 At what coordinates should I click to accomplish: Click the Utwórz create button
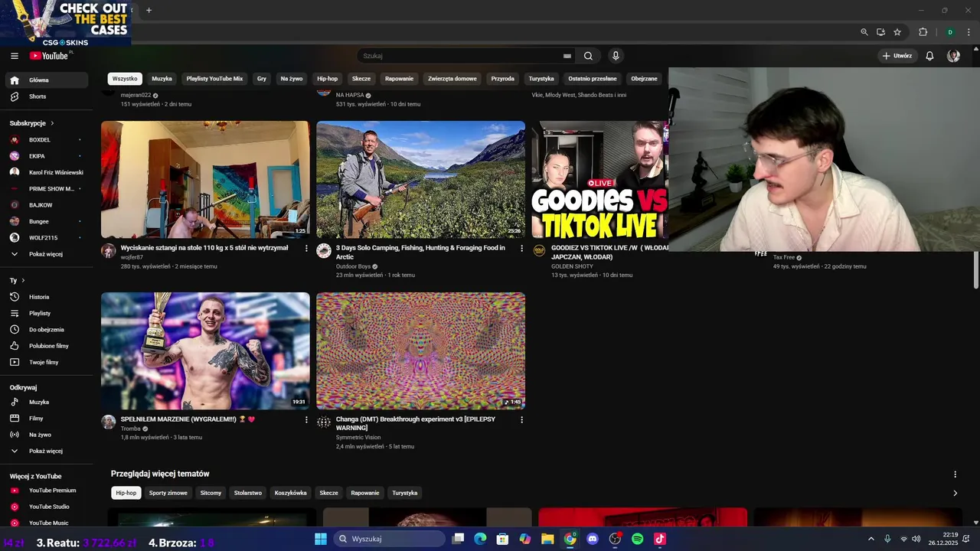(x=897, y=56)
